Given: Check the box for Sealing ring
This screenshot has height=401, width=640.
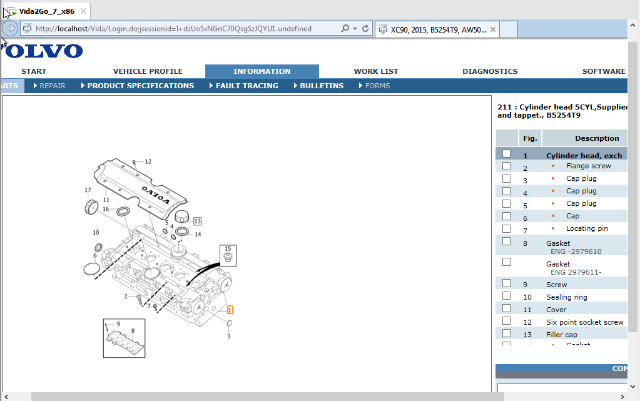Looking at the screenshot, I should (x=506, y=296).
